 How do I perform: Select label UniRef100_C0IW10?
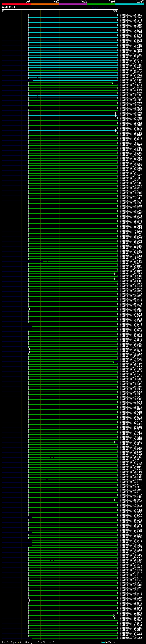[131, 326]
